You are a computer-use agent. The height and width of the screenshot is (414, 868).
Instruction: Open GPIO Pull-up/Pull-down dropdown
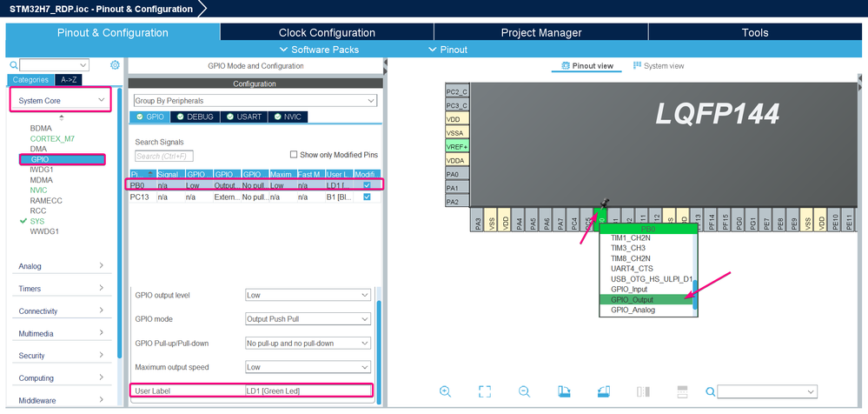308,343
